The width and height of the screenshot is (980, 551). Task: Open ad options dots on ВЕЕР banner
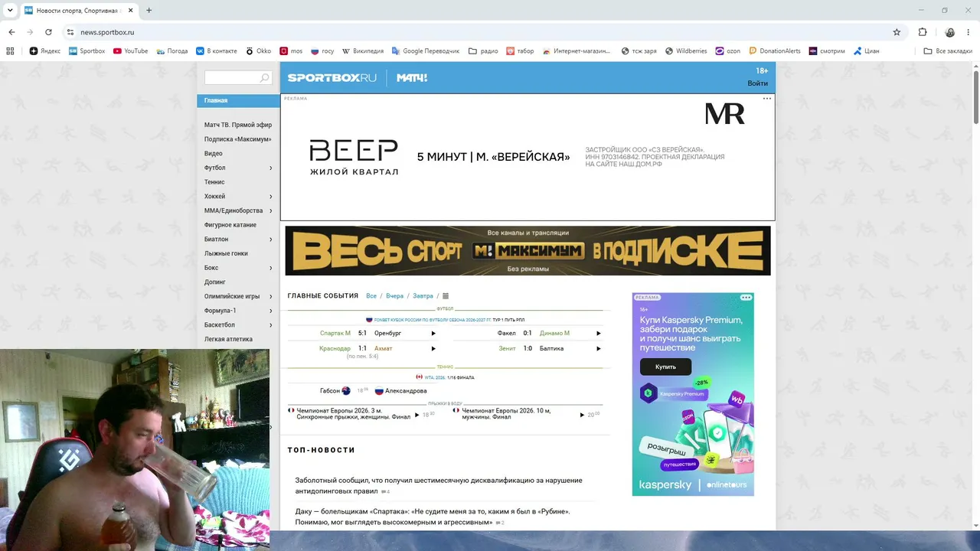click(x=767, y=99)
